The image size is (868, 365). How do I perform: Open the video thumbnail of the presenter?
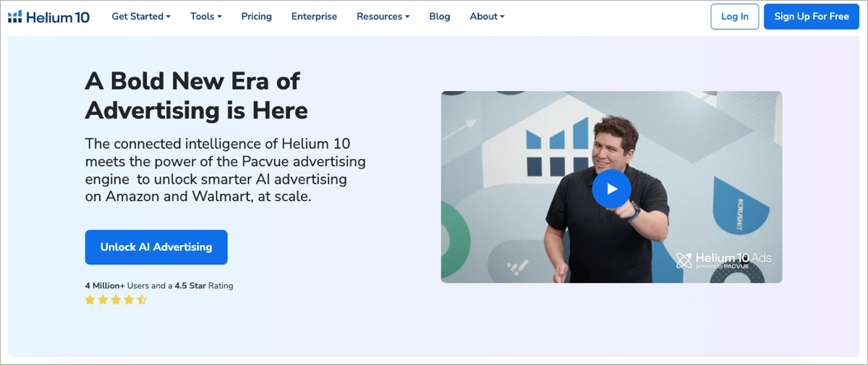pos(611,186)
